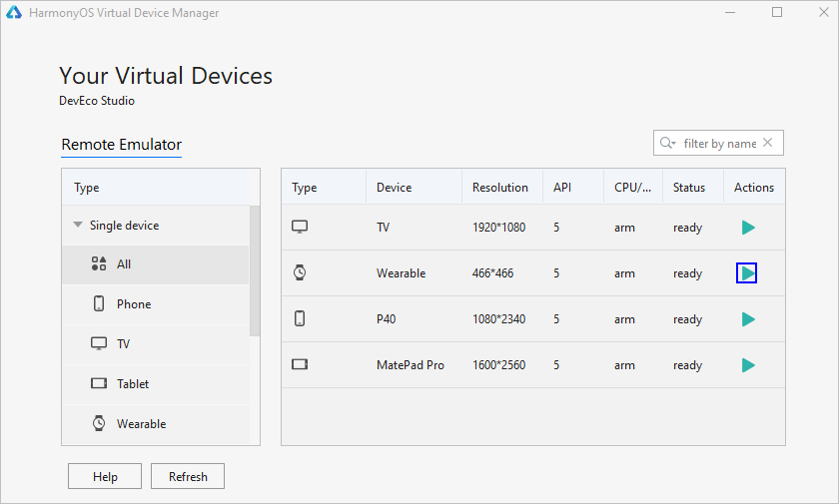Click the Help button
The image size is (839, 504).
pos(105,477)
